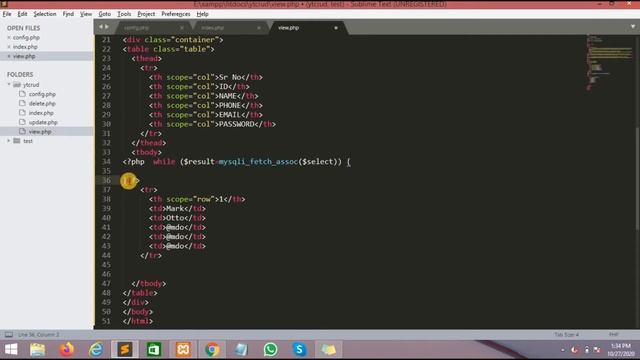Close config.php in Open Files list
Viewport: 640px width, 360px height.
click(x=9, y=38)
